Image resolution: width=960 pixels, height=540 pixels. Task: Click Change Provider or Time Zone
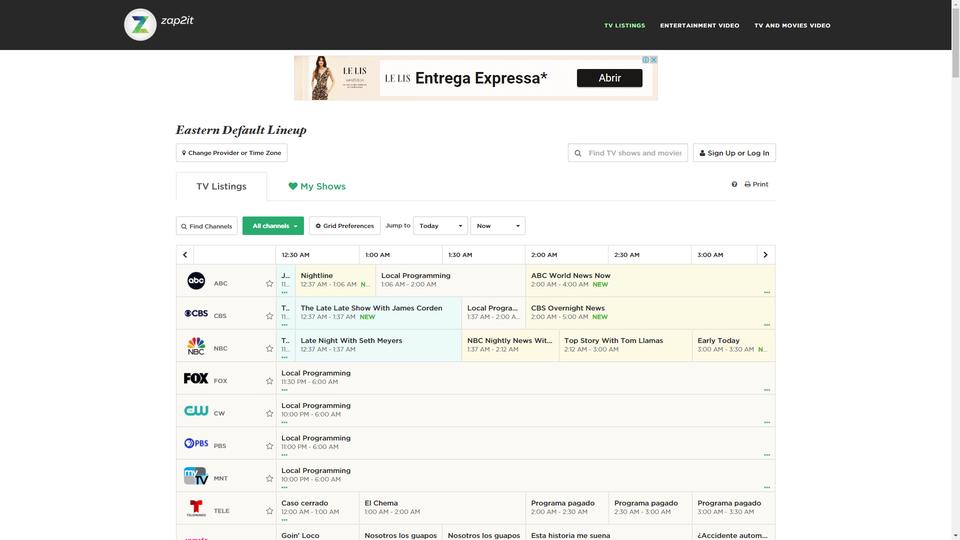tap(231, 153)
